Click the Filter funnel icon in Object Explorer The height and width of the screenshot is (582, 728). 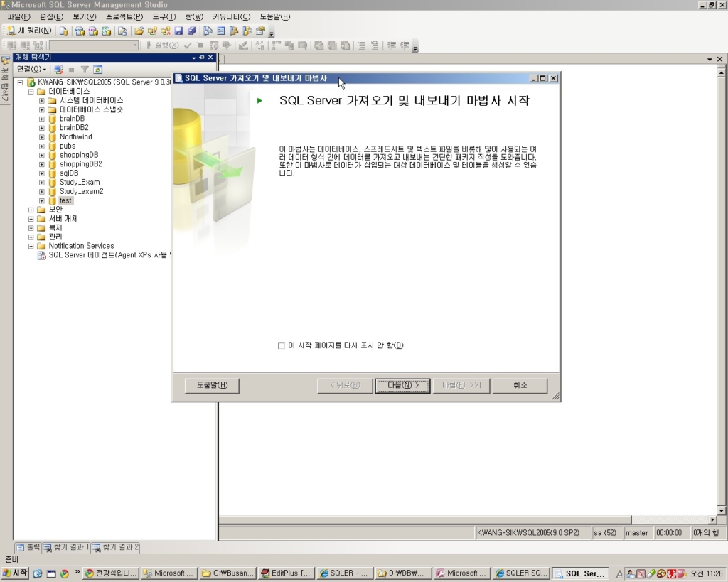point(85,70)
